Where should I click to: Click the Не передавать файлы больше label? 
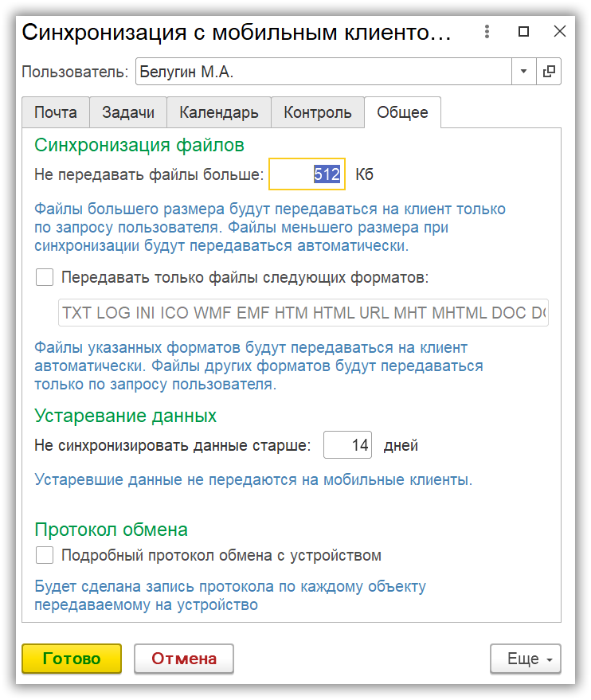point(149,174)
